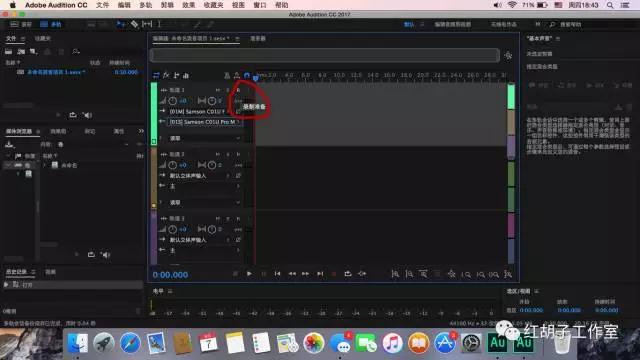
Task: Open Finder from the macOS dock
Action: [x=78, y=342]
